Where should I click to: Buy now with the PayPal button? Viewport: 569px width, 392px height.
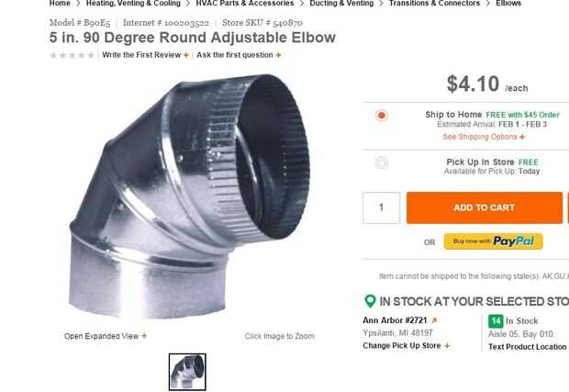click(493, 241)
